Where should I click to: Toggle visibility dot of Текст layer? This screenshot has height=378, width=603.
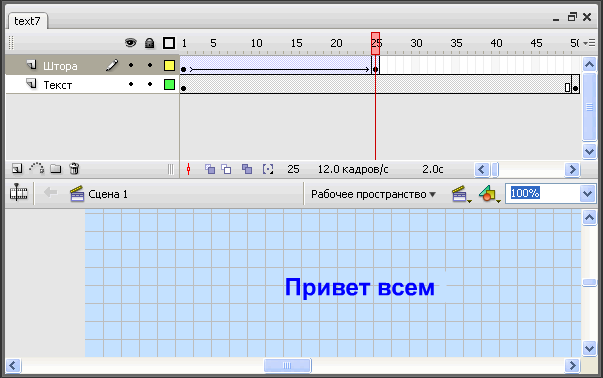131,84
